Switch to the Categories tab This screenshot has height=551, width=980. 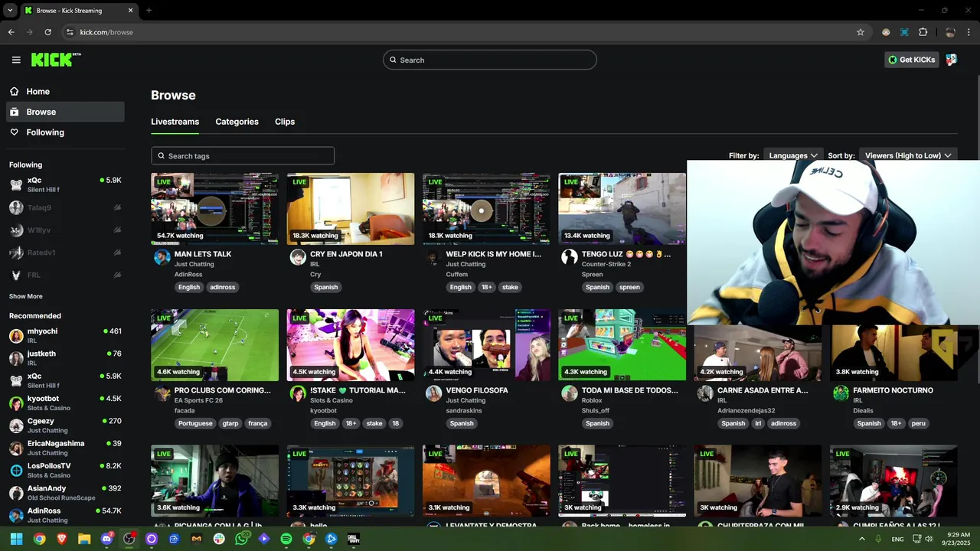237,122
